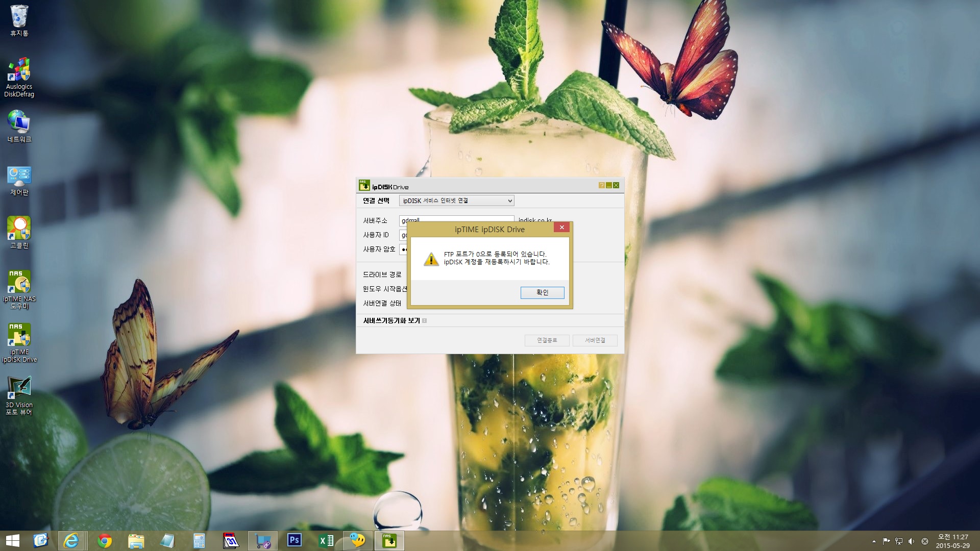The width and height of the screenshot is (980, 551).
Task: Switch to ipDISK Drive NAS taskbar button
Action: pos(389,541)
